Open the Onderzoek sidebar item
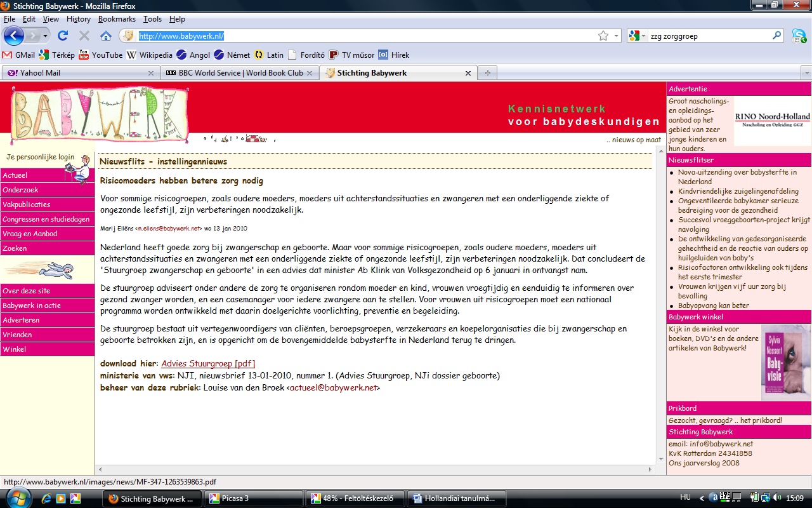The height and width of the screenshot is (508, 812). [x=48, y=190]
